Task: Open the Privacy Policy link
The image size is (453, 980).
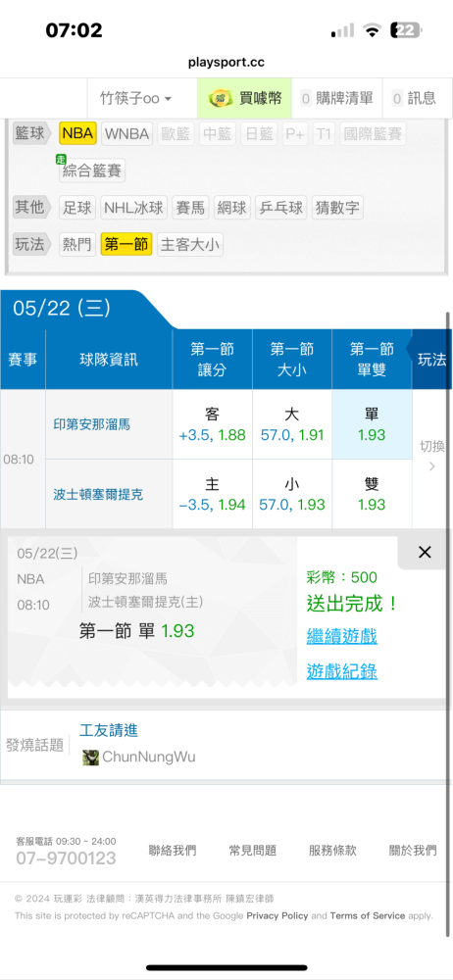Action: (x=277, y=915)
